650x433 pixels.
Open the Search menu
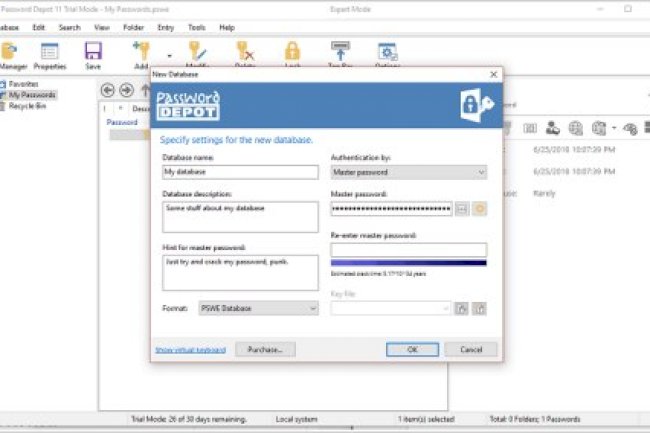click(x=69, y=28)
